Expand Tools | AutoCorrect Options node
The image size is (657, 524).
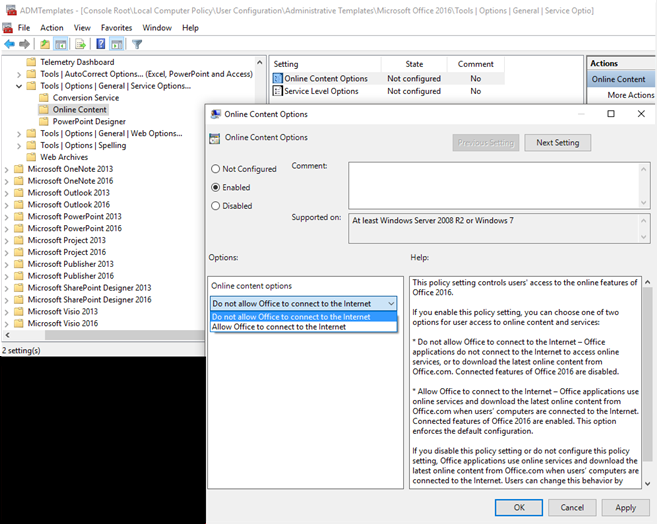point(19,75)
